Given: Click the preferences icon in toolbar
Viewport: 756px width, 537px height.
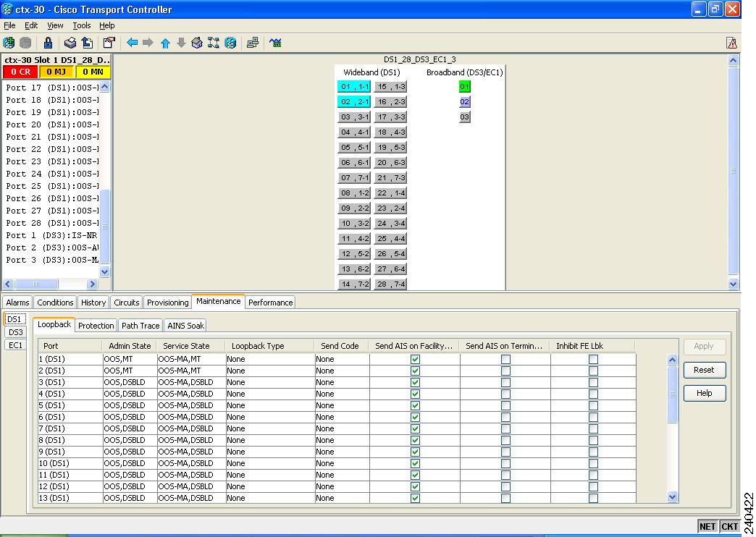Looking at the screenshot, I should (109, 43).
